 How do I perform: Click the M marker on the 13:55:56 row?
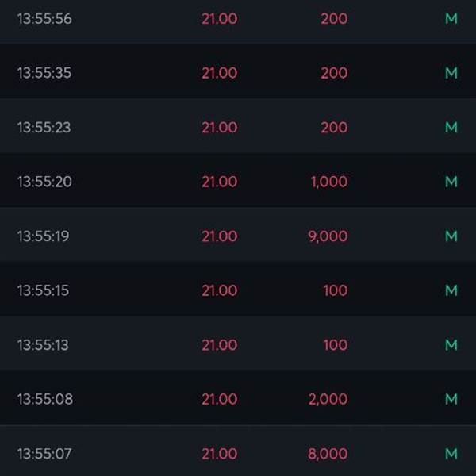point(451,19)
